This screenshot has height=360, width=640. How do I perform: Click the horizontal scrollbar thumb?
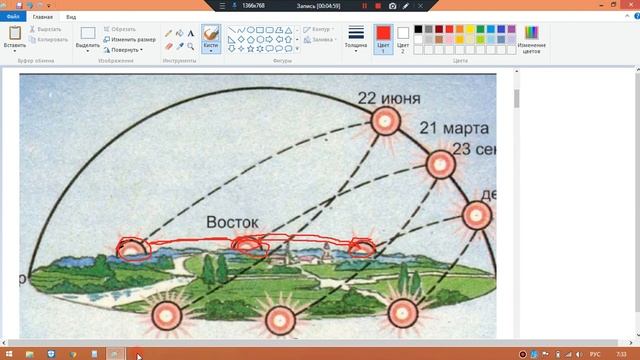click(x=313, y=343)
